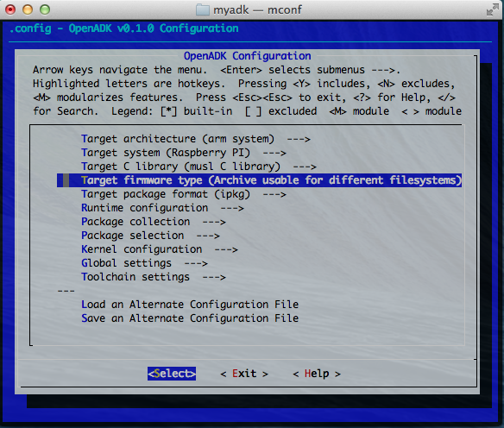
Task: Open Target package format (ipkg) submenu
Action: [x=184, y=194]
